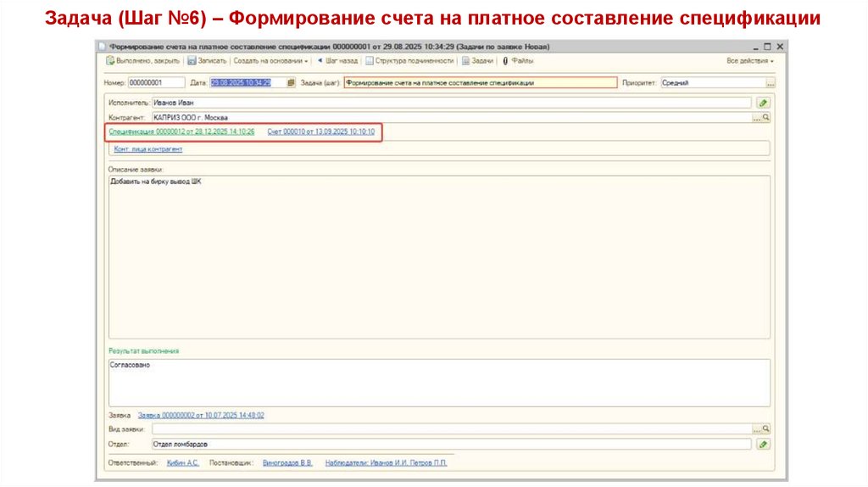Minimize the task form window
Screen dimensions: 868x487
pos(755,48)
